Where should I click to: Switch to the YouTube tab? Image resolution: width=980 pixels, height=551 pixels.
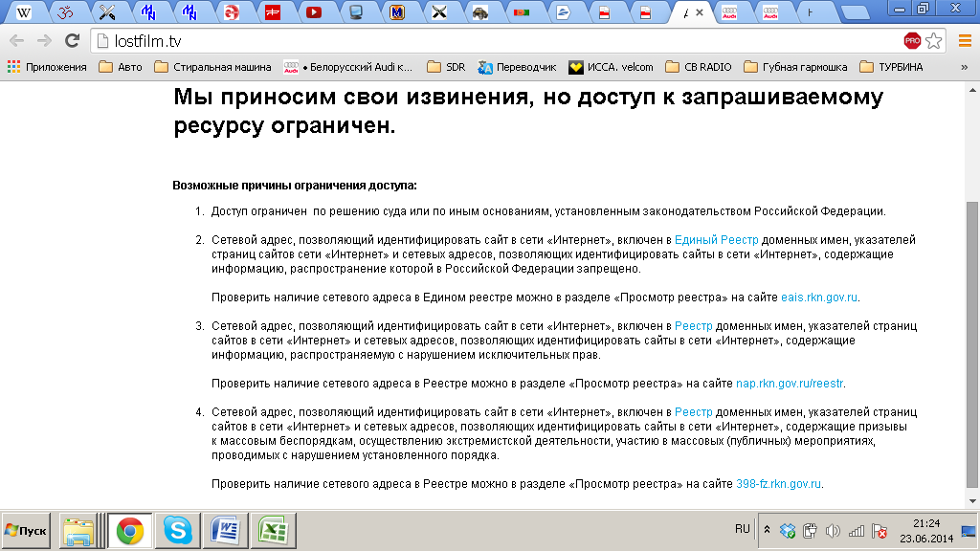pyautogui.click(x=314, y=11)
